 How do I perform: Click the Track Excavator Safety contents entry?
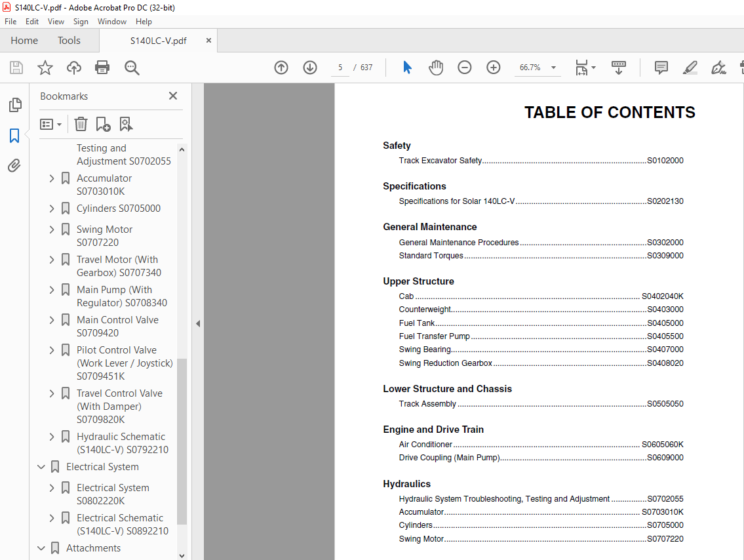[541, 161]
